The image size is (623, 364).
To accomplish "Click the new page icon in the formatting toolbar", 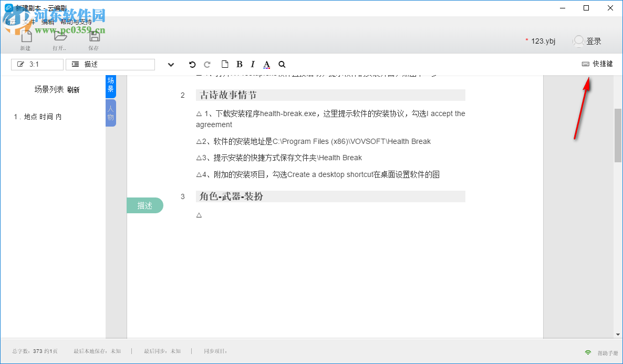I will click(225, 64).
